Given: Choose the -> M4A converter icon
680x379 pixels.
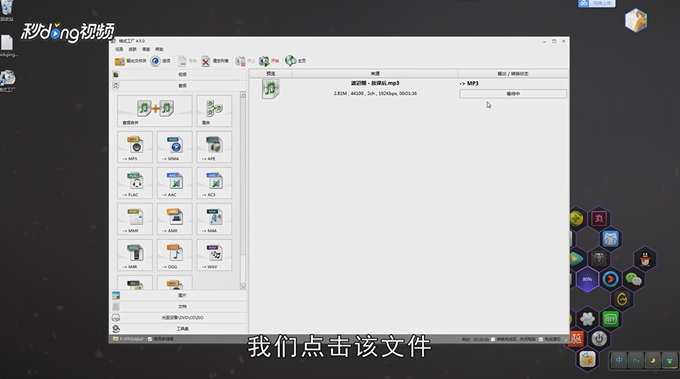Looking at the screenshot, I should (x=214, y=219).
